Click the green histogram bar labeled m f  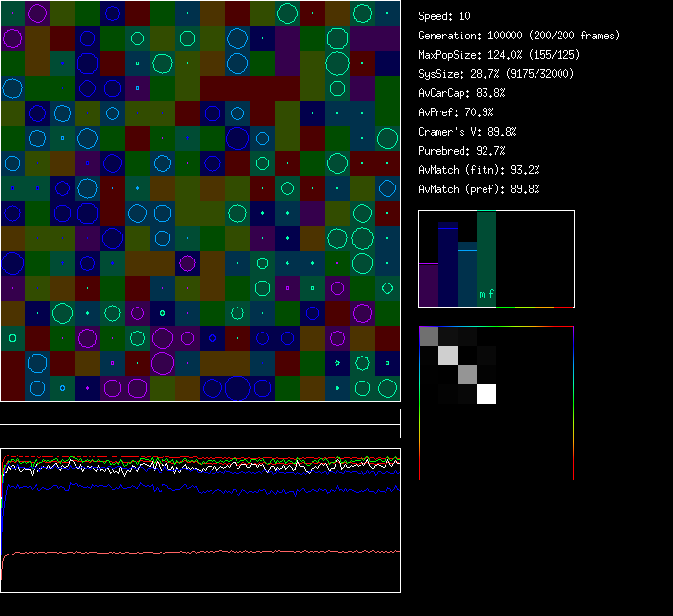pos(486,259)
